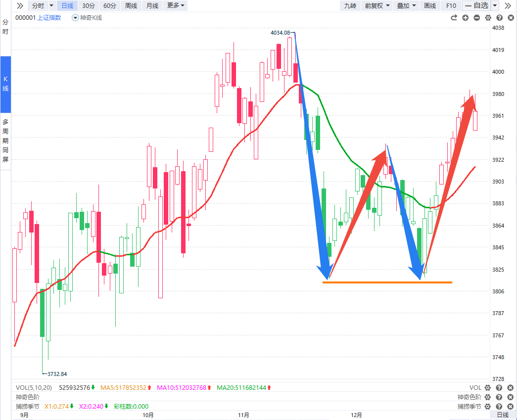This screenshot has width=517, height=420.
Task: Click the 12月 marker on time axis
Action: pos(356,415)
